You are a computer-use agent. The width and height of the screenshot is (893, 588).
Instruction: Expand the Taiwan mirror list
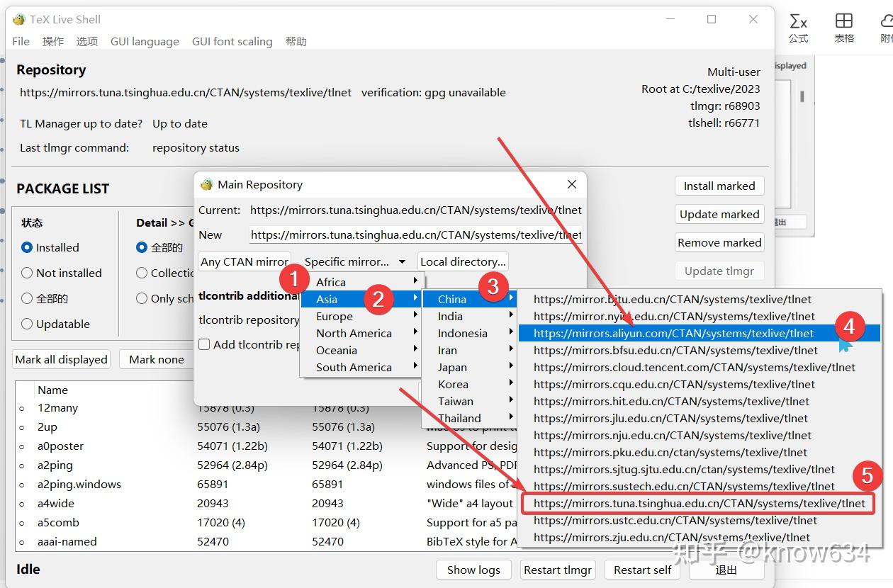[469, 401]
